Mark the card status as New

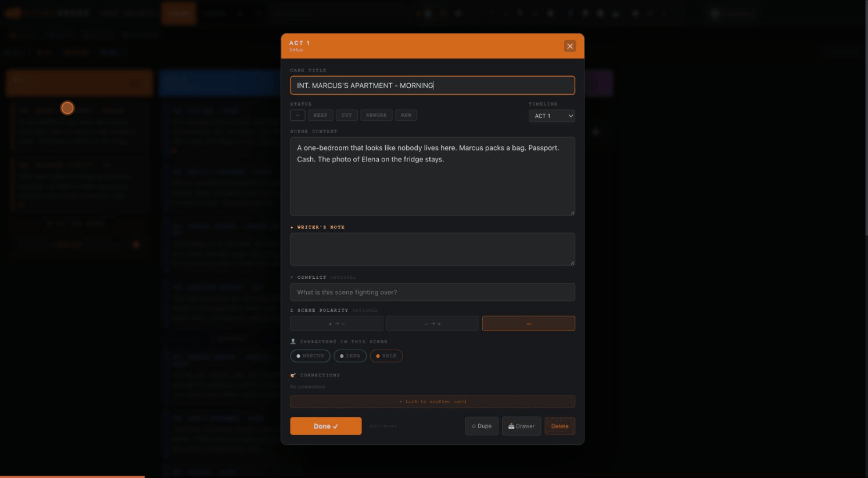[406, 115]
